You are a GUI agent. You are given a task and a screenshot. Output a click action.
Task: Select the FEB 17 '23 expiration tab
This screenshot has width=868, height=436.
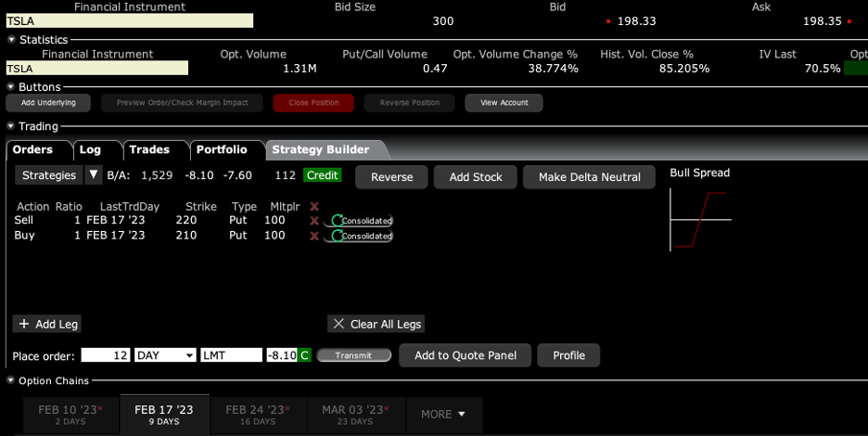pos(164,415)
